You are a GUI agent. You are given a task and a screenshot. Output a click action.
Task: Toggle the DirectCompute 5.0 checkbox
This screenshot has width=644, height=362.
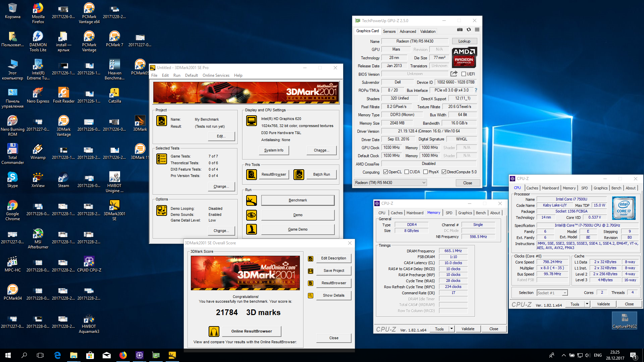click(x=444, y=172)
